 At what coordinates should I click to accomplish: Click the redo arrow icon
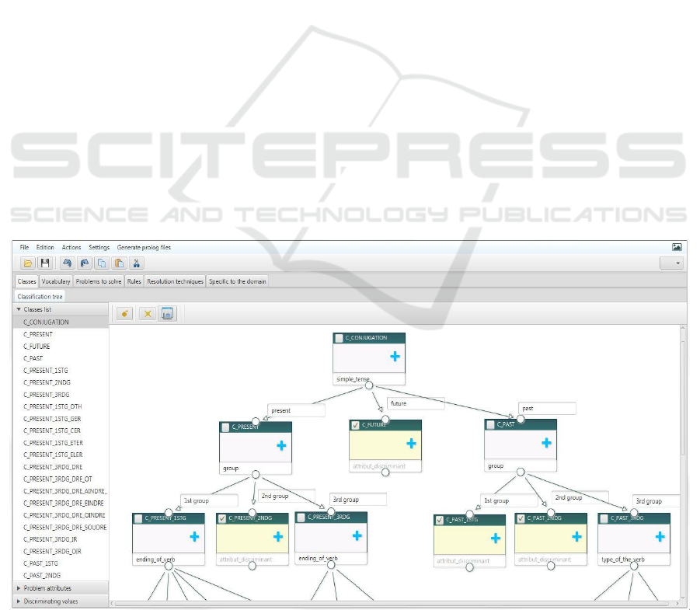pyautogui.click(x=85, y=263)
